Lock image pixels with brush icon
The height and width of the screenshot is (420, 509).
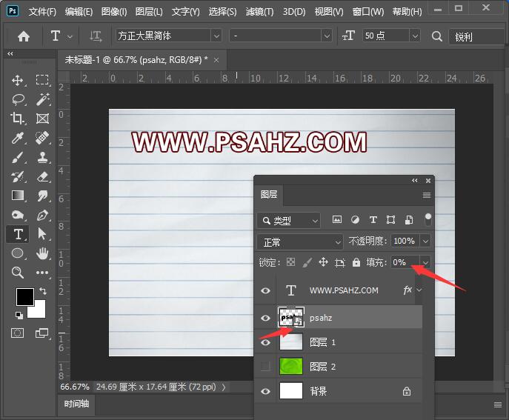pyautogui.click(x=307, y=262)
